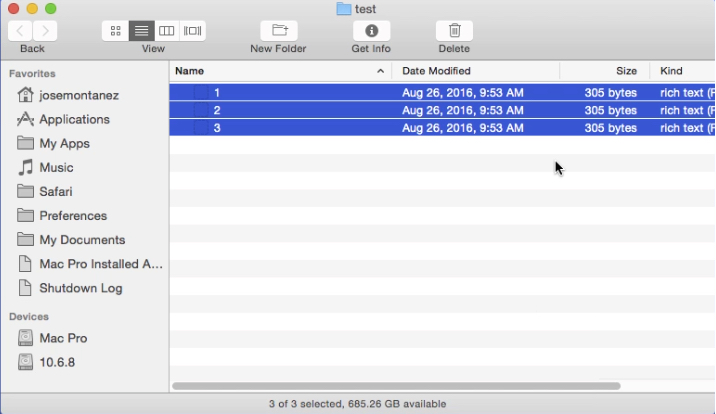Open Applications in the sidebar
Image resolution: width=716 pixels, height=414 pixels.
pyautogui.click(x=63, y=119)
